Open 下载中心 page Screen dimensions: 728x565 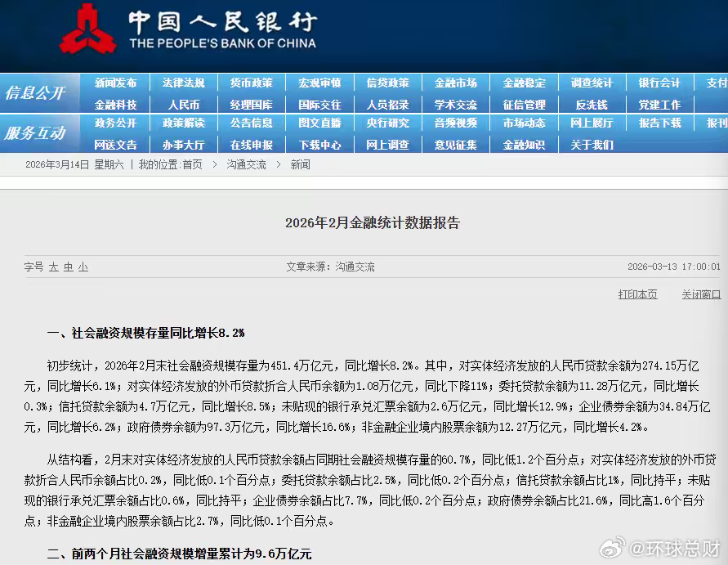(319, 145)
